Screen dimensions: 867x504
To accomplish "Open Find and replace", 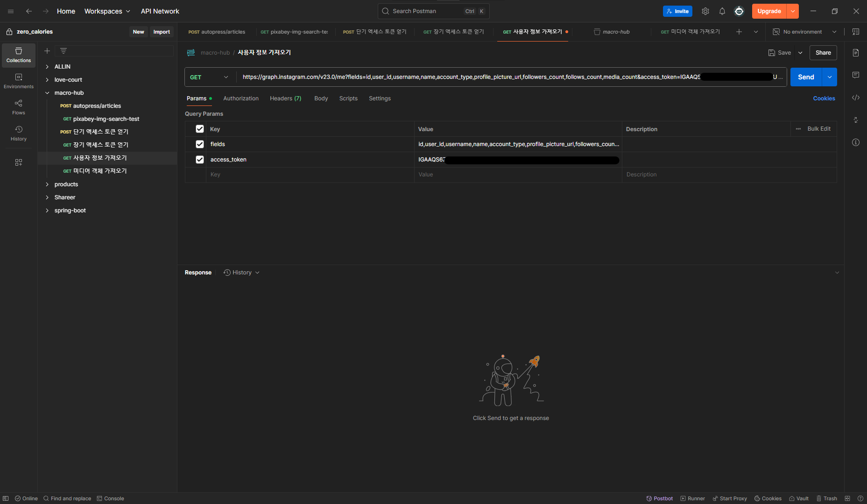I will point(67,498).
